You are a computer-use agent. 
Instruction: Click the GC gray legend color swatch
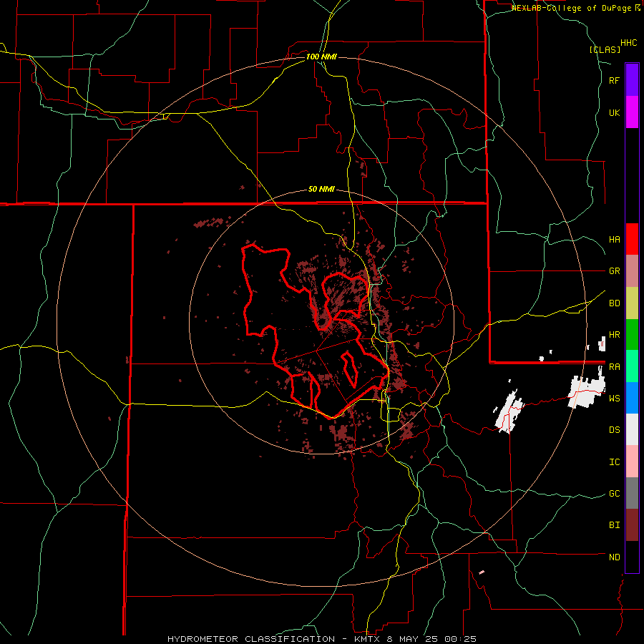click(x=632, y=493)
